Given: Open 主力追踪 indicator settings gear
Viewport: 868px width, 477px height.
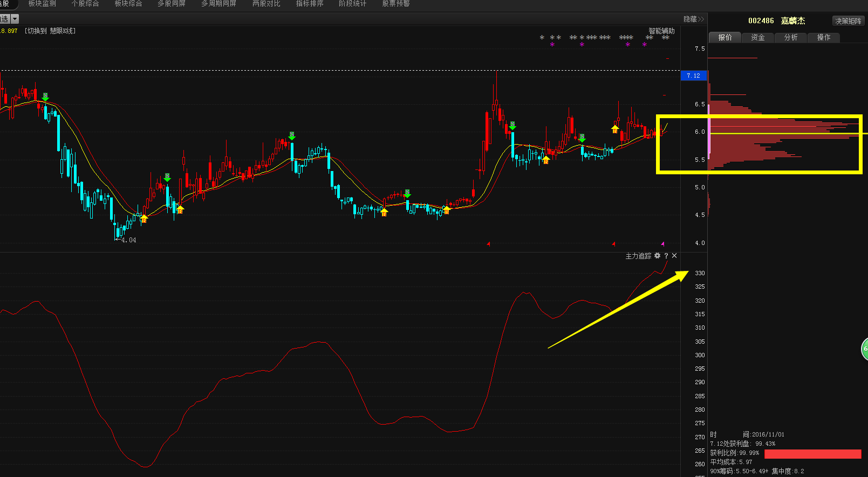Looking at the screenshot, I should pyautogui.click(x=657, y=256).
